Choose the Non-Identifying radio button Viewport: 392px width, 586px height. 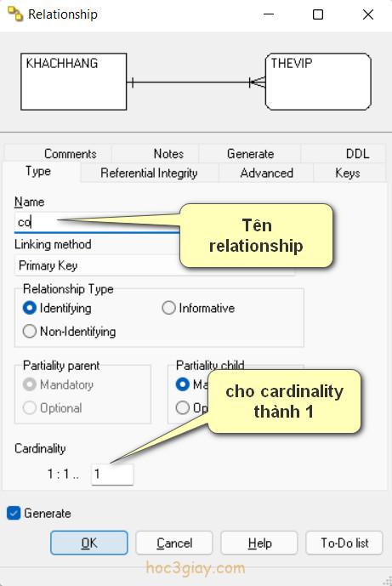coord(69,331)
